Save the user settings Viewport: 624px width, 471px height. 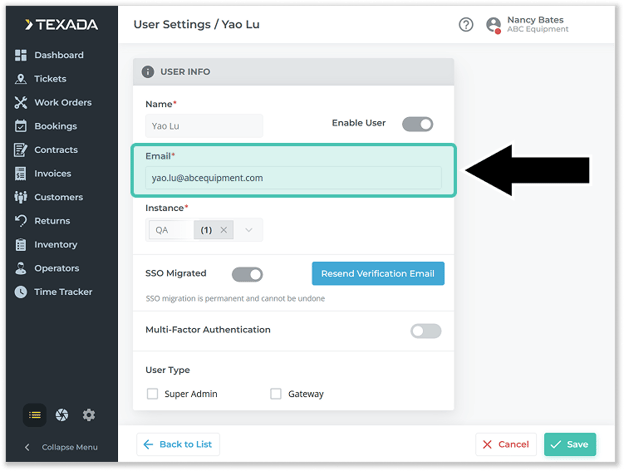[569, 444]
